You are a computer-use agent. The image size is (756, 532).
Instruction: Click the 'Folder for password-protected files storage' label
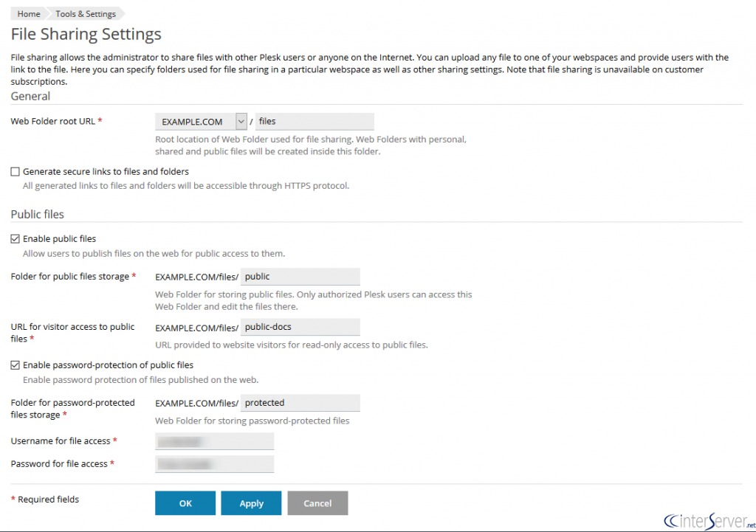73,409
